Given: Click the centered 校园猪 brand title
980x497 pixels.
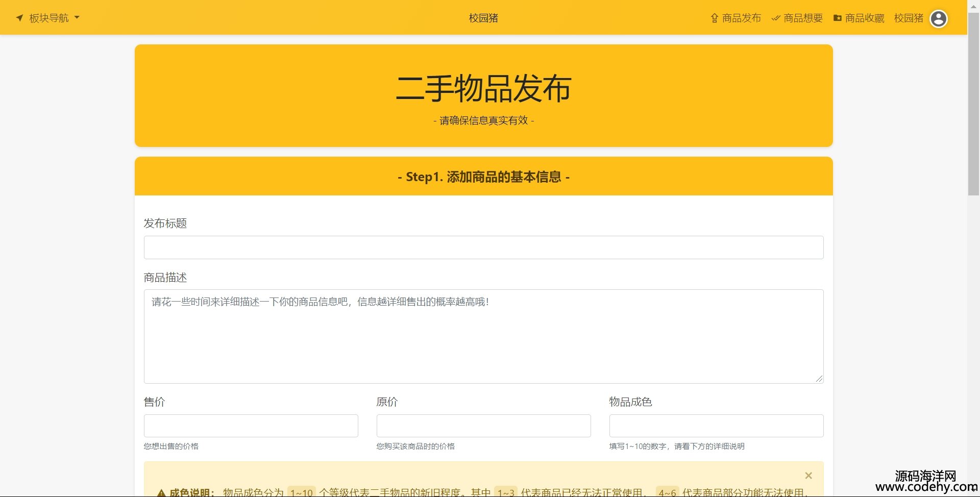Looking at the screenshot, I should point(483,18).
